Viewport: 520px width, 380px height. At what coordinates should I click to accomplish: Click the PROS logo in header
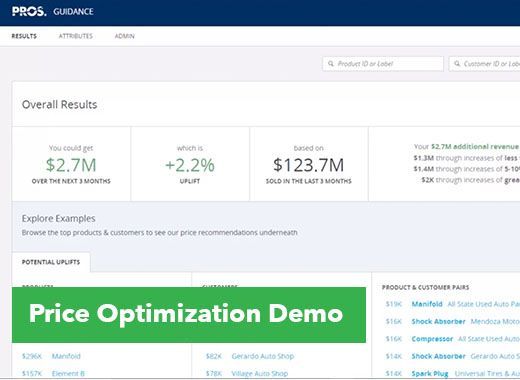pyautogui.click(x=29, y=11)
